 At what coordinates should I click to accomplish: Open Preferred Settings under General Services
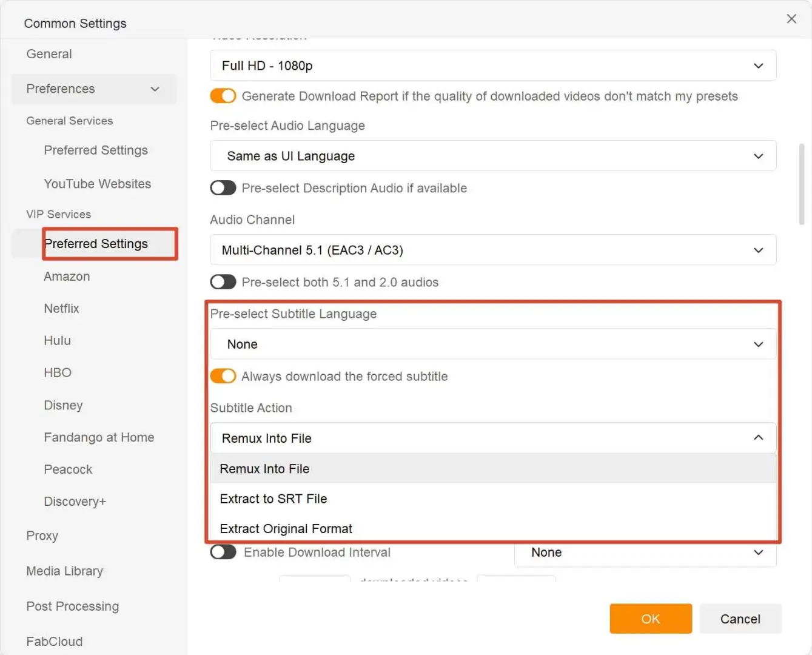pos(96,150)
